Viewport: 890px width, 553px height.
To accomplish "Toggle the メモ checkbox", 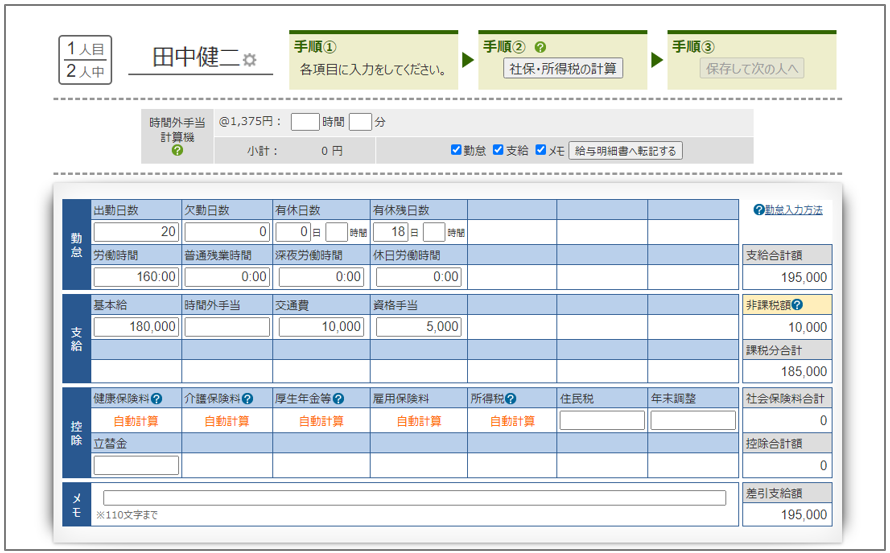I will tap(541, 151).
